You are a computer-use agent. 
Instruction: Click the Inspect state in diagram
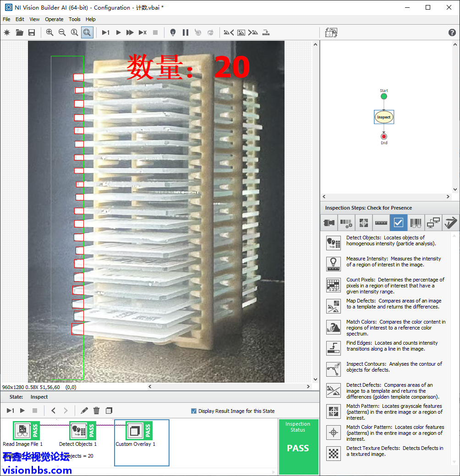[384, 117]
